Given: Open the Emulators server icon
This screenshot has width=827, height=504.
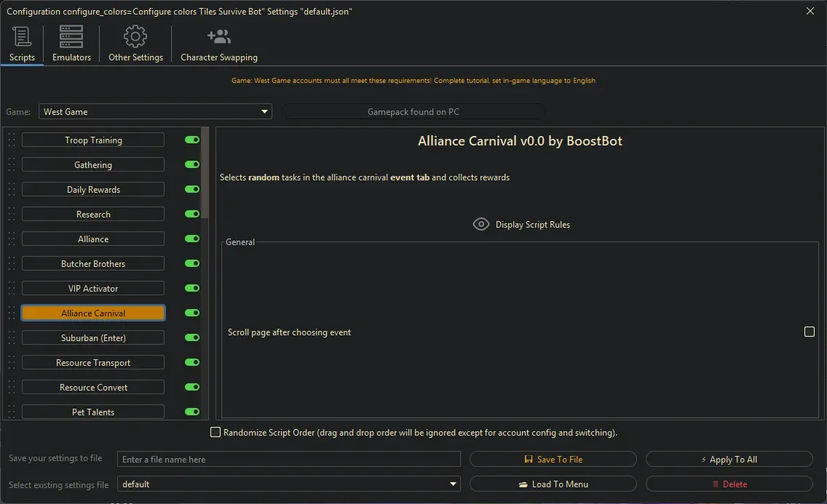Looking at the screenshot, I should click(x=71, y=36).
